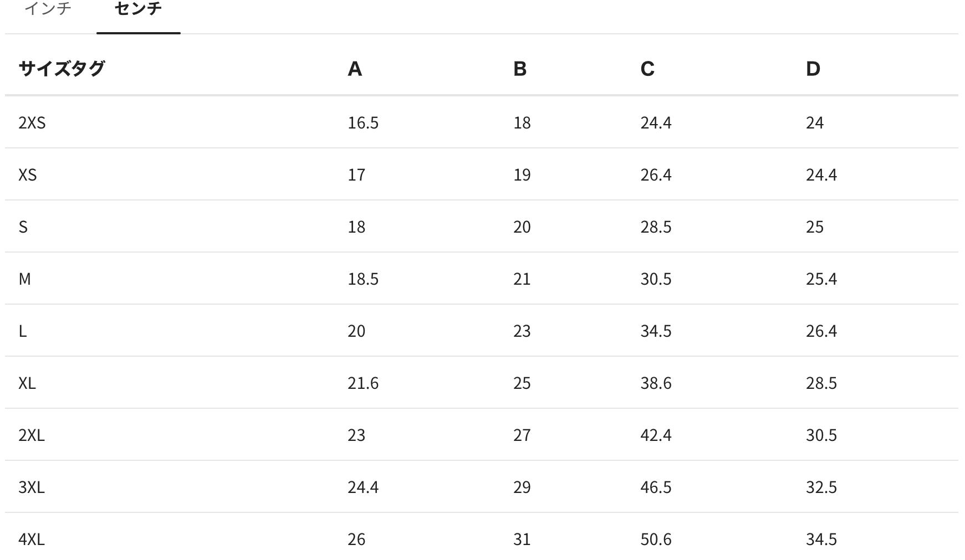Click column header A
The height and width of the screenshot is (560, 965).
tap(355, 69)
